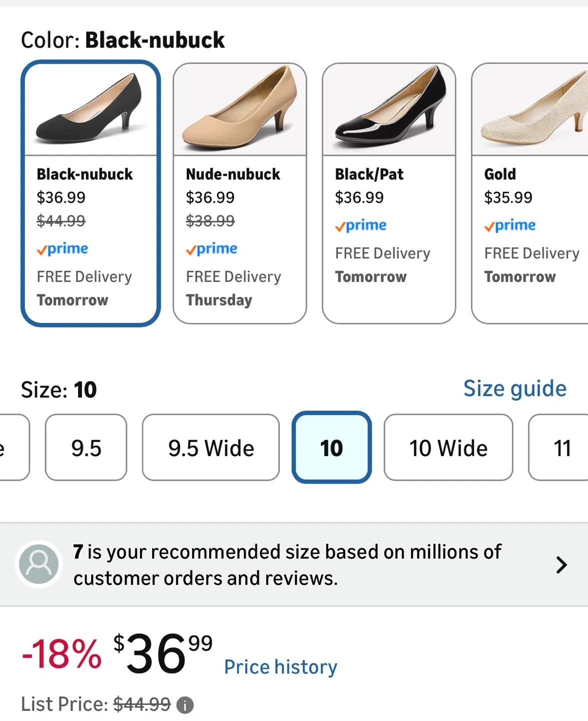
Task: Click the List Price info icon
Action: coord(185,705)
